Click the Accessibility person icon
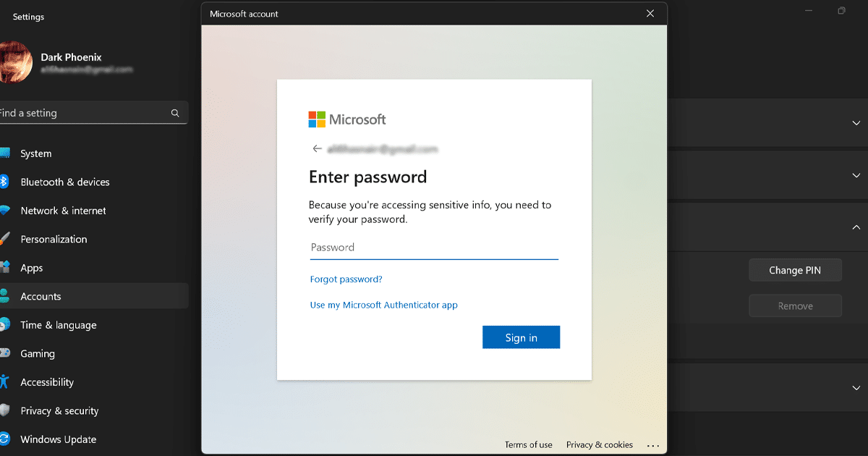 (x=4, y=382)
